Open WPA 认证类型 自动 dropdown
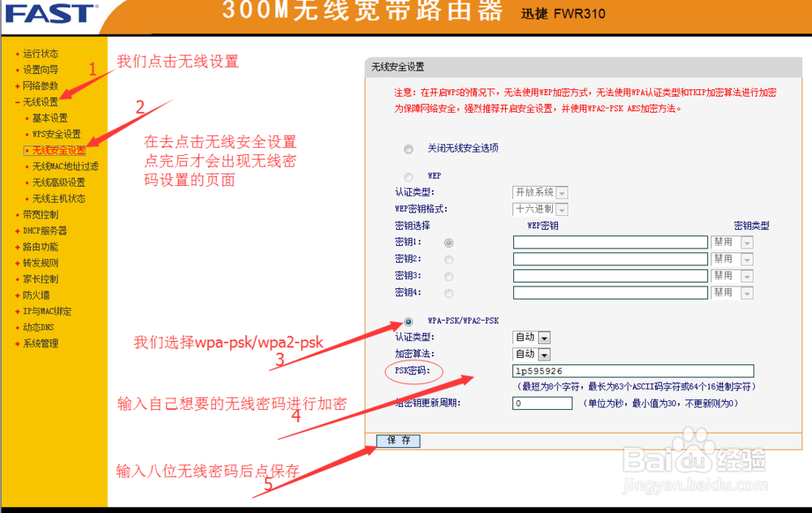The width and height of the screenshot is (812, 513). [531, 338]
